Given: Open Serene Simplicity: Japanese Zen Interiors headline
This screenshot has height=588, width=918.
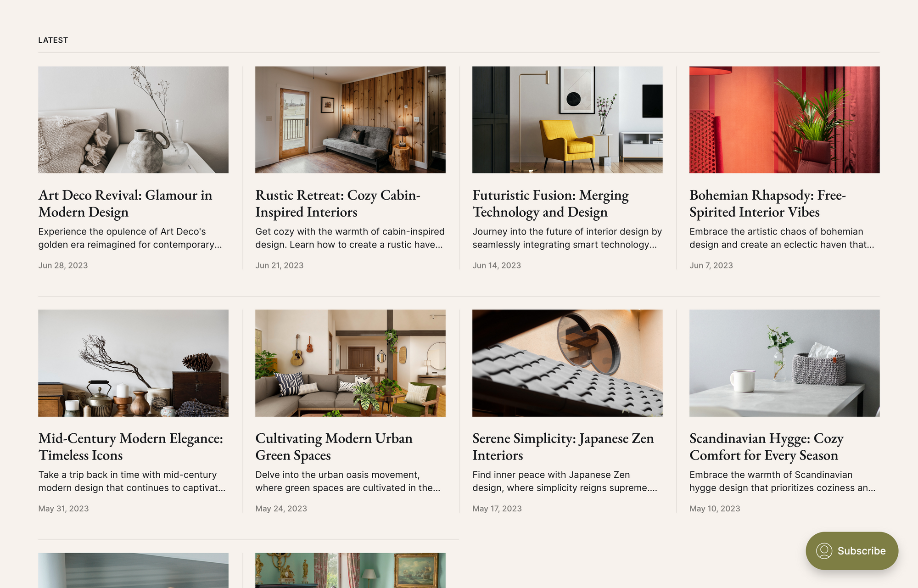Looking at the screenshot, I should pos(563,447).
